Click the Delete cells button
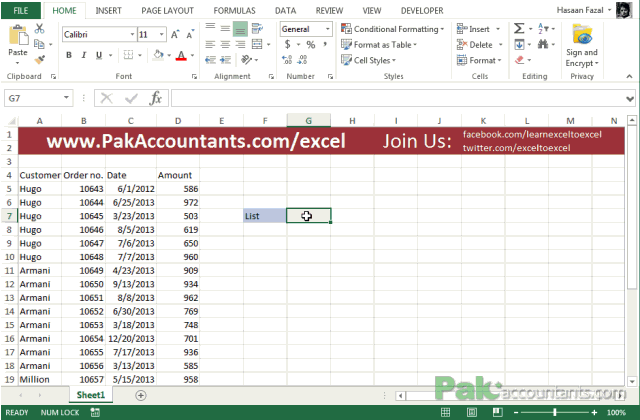The height and width of the screenshot is (420, 640). 479,44
